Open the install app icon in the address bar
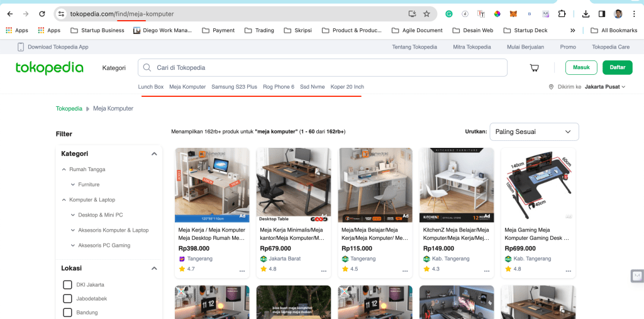The image size is (644, 319). [413, 14]
